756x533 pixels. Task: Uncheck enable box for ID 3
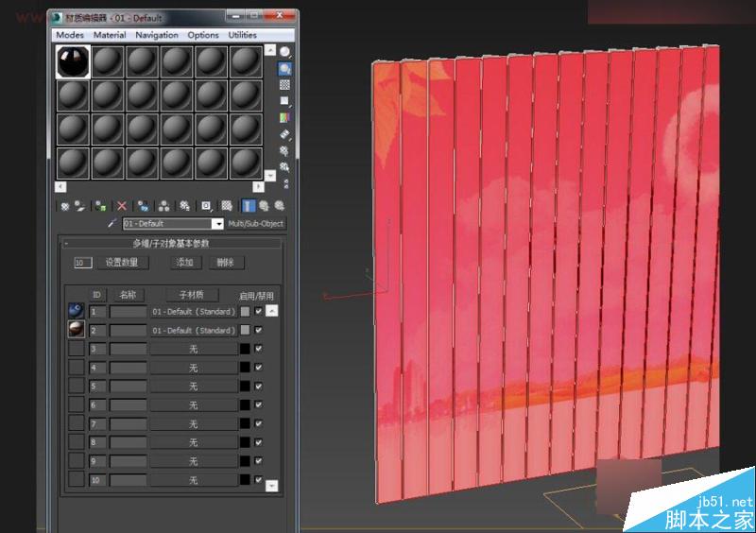pyautogui.click(x=258, y=349)
